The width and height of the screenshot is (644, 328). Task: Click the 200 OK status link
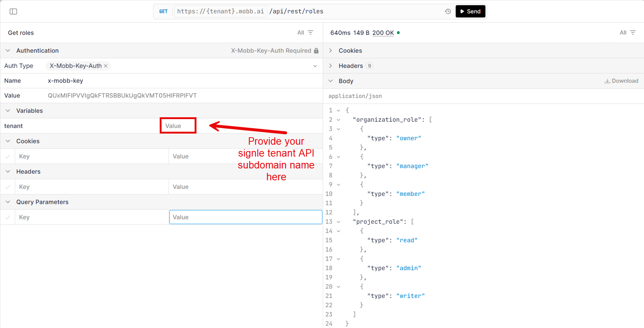[x=383, y=33]
